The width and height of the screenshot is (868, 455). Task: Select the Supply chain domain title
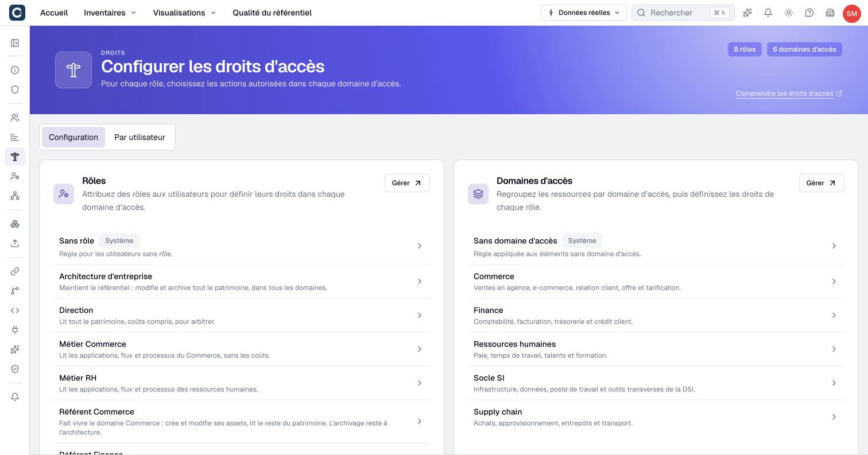click(498, 412)
